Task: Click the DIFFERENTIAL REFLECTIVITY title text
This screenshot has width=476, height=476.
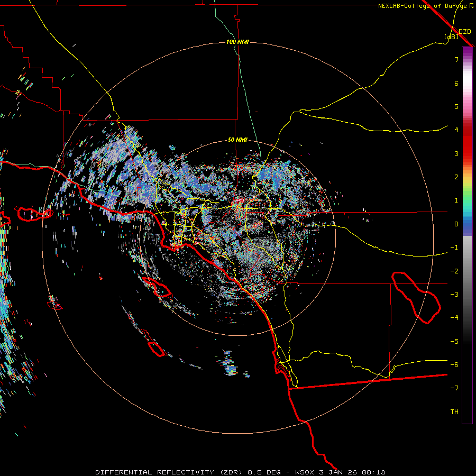Action: coord(154,472)
